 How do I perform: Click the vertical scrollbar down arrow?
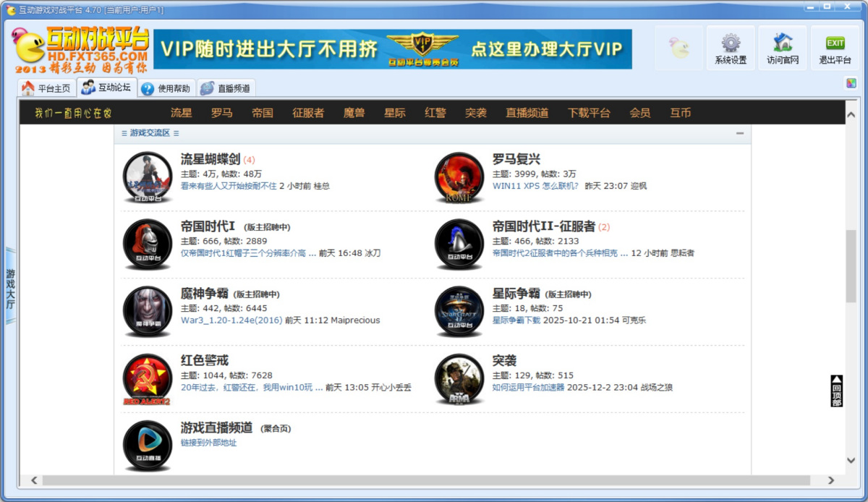851,460
